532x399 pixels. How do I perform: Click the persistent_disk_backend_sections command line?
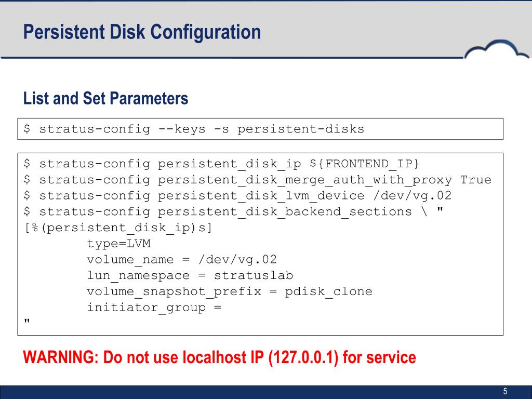233,212
